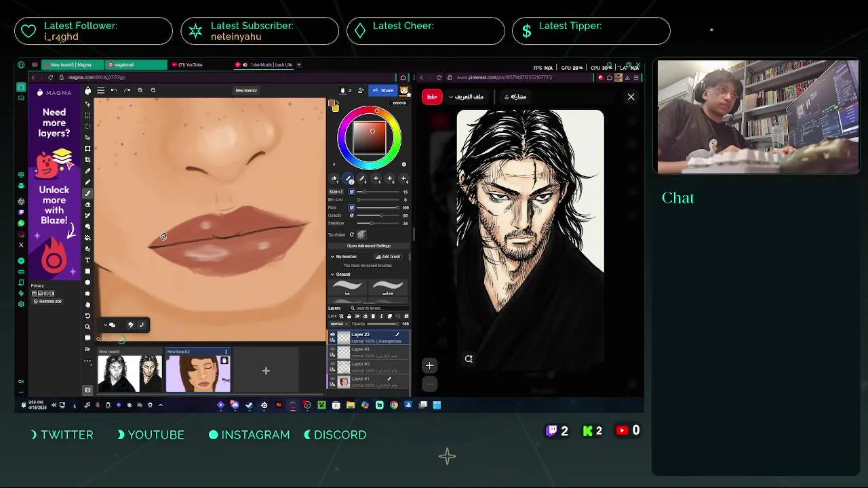Click the Redo arrow
Screen dimensions: 868x488
click(127, 90)
